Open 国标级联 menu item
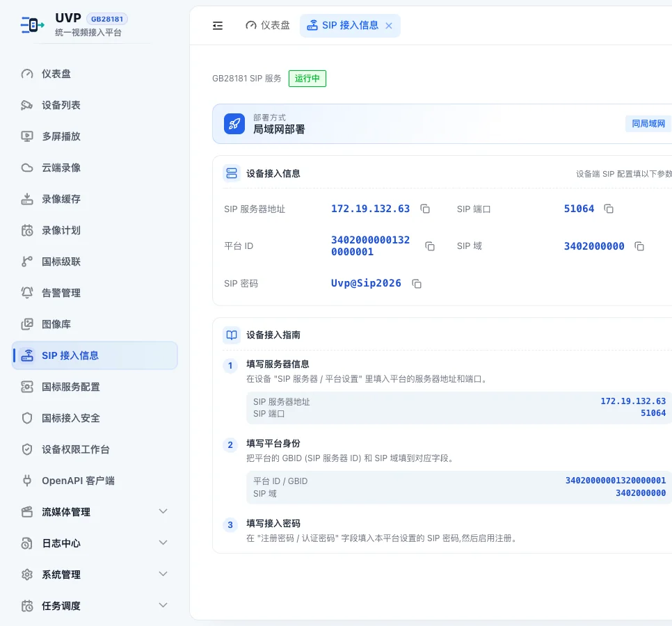Screen dimensions: 672x626 tap(95, 262)
